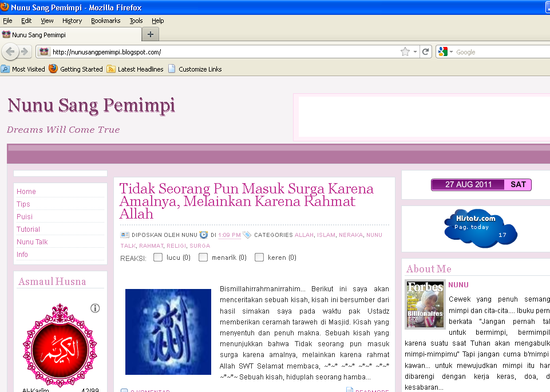Screen dimensions: 550x392
Task: Click the Read More page icon
Action: coord(349,390)
